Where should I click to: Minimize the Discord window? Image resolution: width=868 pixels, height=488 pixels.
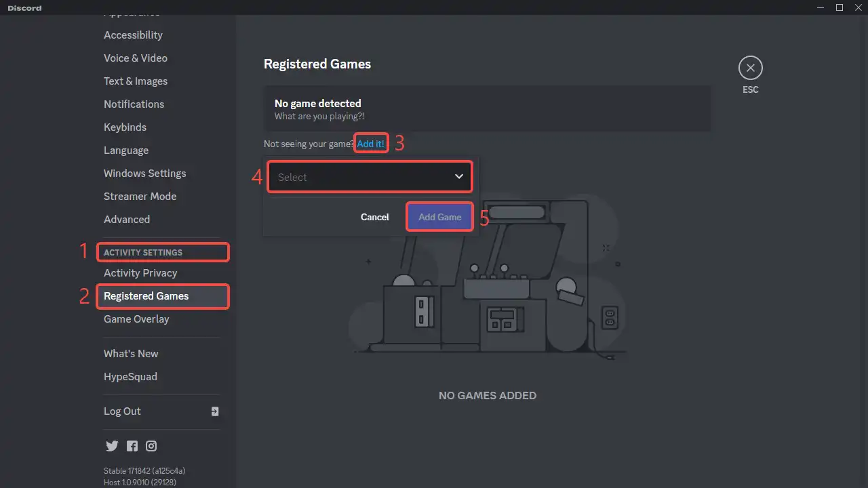pos(822,7)
